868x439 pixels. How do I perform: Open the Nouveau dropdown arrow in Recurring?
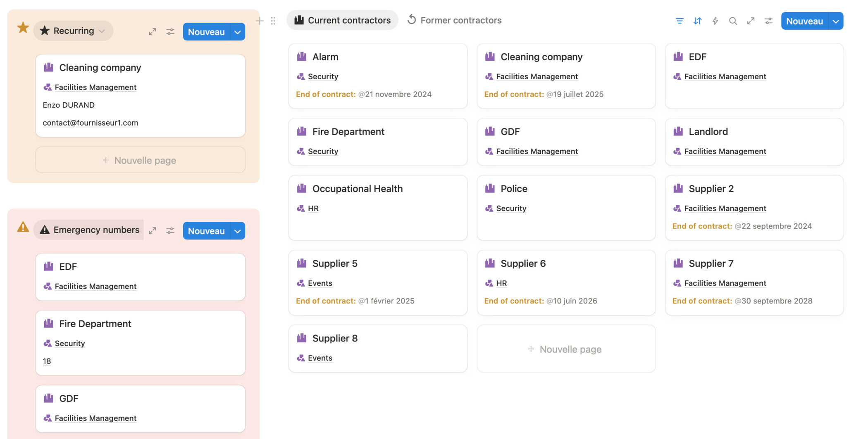pyautogui.click(x=238, y=32)
